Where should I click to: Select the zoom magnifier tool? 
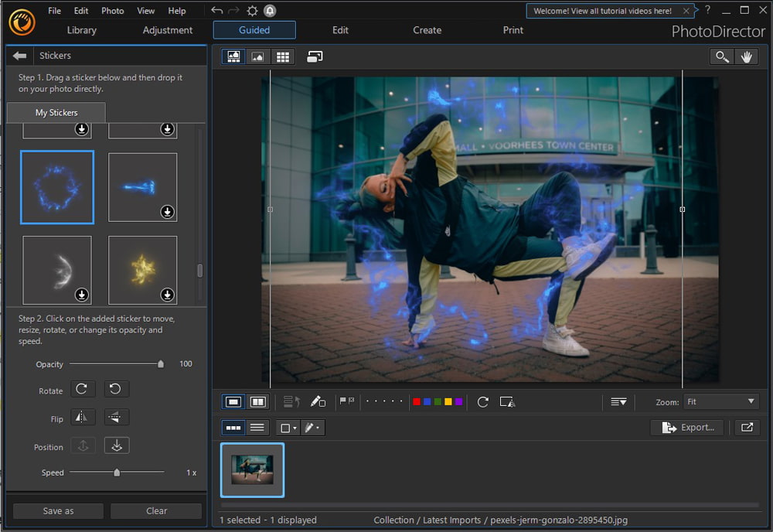(721, 56)
